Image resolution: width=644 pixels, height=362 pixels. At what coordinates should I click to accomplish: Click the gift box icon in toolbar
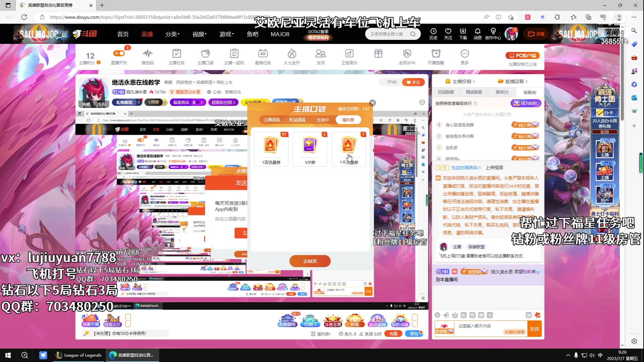click(x=378, y=54)
